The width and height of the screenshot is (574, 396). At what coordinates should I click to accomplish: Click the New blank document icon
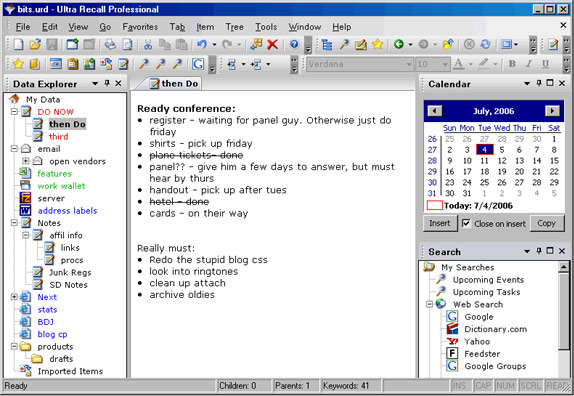point(18,45)
